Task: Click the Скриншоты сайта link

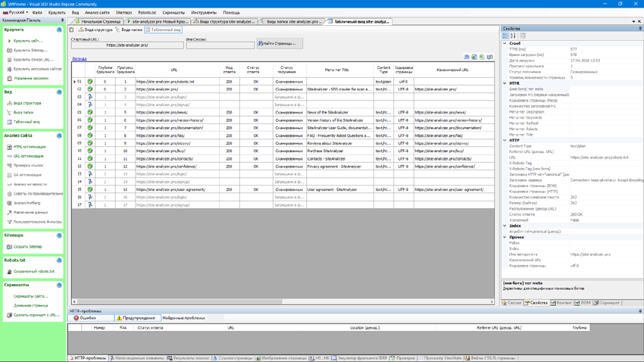Action: [x=31, y=296]
